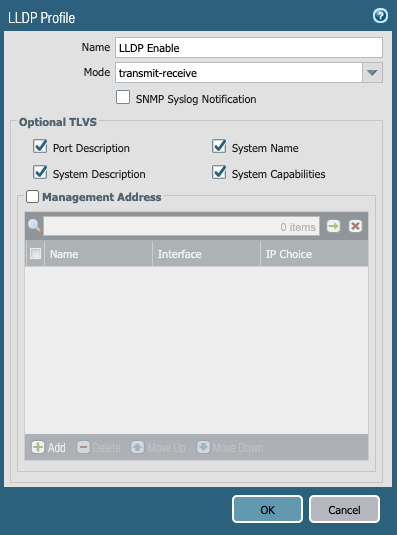Click the magnifier search icon in the table toolbar
Image resolution: width=397 pixels, height=535 pixels.
[34, 226]
